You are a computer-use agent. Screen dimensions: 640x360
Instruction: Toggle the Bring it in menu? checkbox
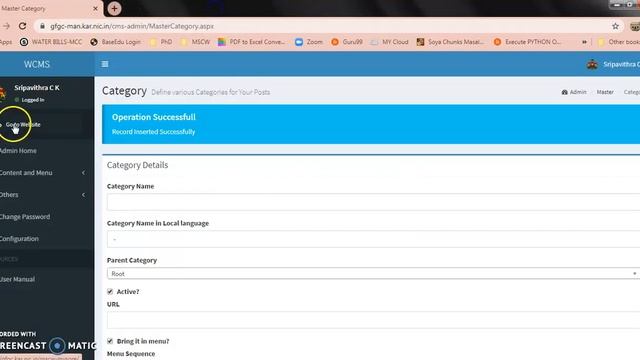(110, 341)
